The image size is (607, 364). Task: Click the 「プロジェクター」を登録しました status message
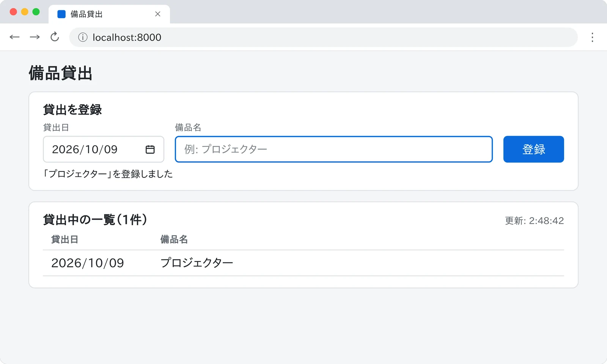coord(108,174)
